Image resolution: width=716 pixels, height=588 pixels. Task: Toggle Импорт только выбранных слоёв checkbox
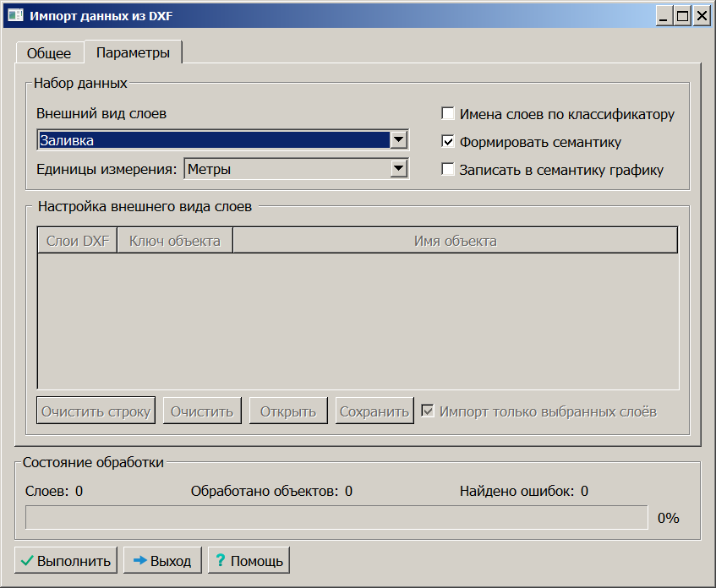429,411
